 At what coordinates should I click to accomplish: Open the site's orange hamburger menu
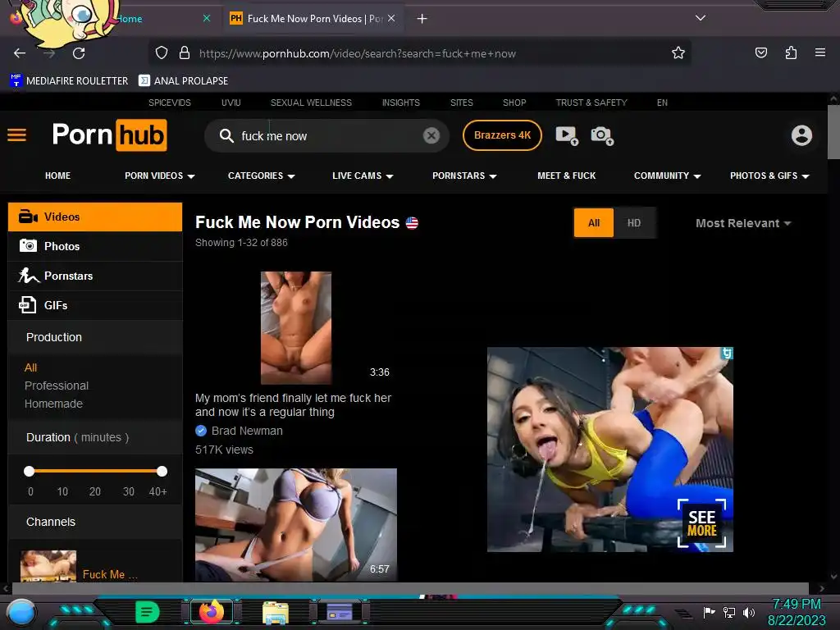point(16,135)
